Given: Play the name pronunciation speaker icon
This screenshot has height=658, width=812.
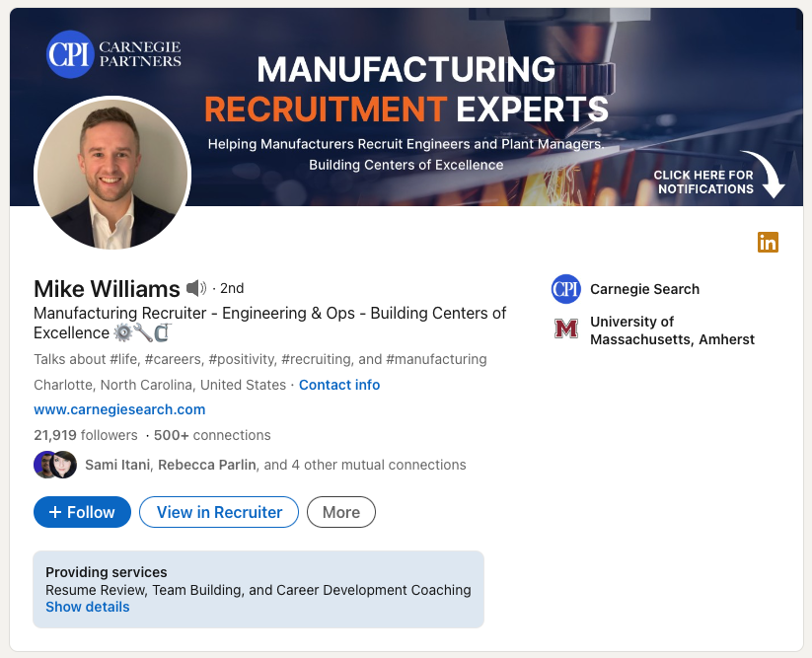Looking at the screenshot, I should (x=195, y=289).
